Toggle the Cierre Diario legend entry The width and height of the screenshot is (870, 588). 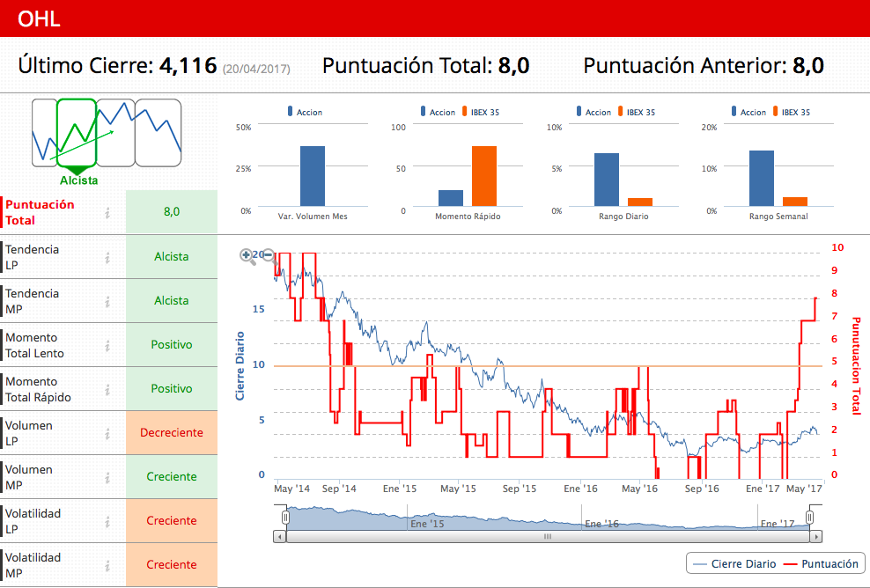734,564
